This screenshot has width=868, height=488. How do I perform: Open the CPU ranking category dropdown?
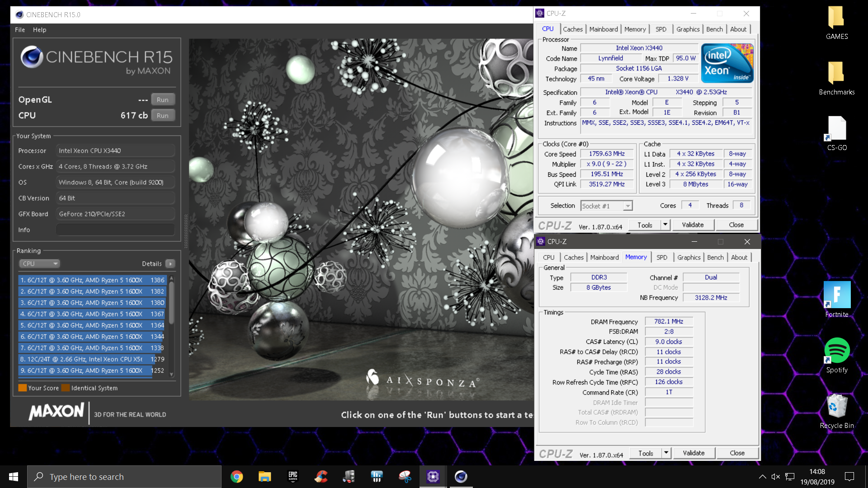click(x=39, y=264)
